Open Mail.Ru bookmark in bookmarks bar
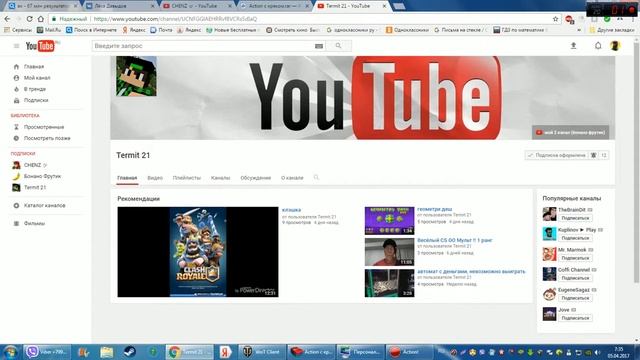Screen dimensions: 640x360 (49, 30)
